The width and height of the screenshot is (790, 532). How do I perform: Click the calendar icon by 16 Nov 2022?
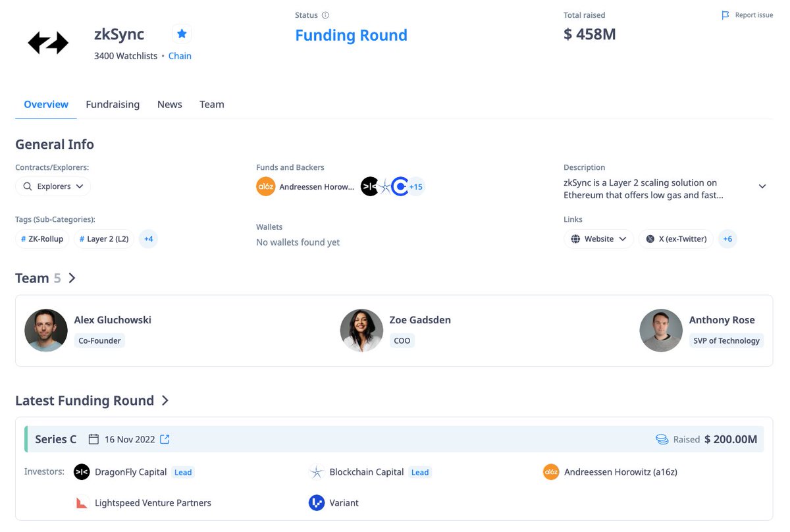click(x=93, y=439)
